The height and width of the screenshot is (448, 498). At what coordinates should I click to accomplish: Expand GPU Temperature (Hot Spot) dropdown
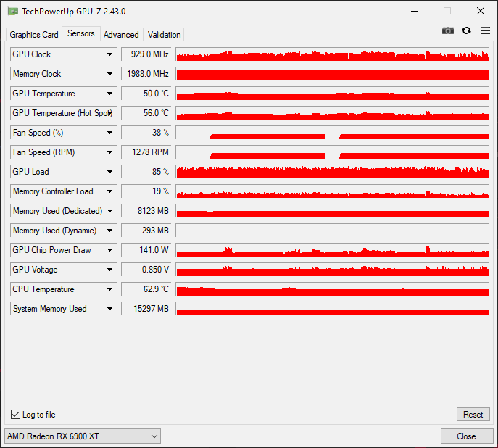click(109, 113)
